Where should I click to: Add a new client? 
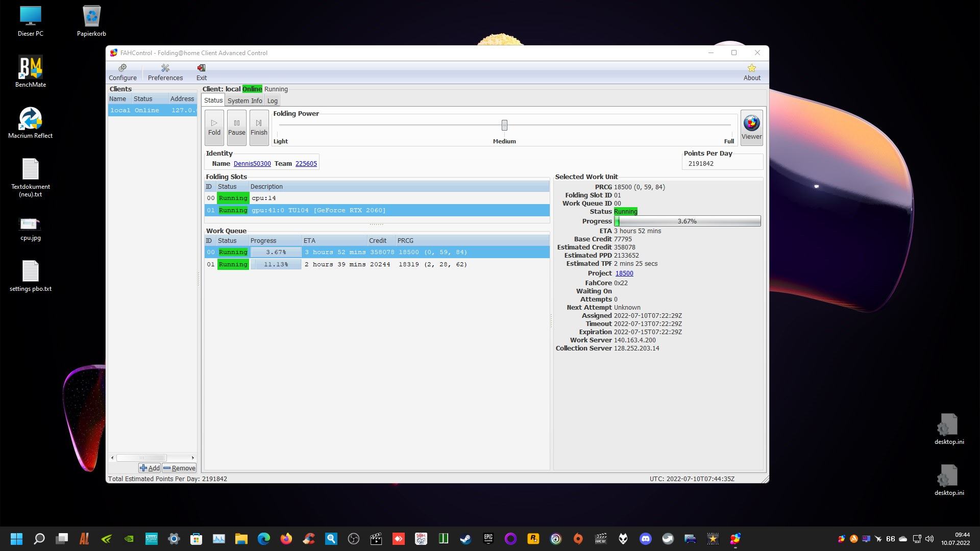pos(150,468)
